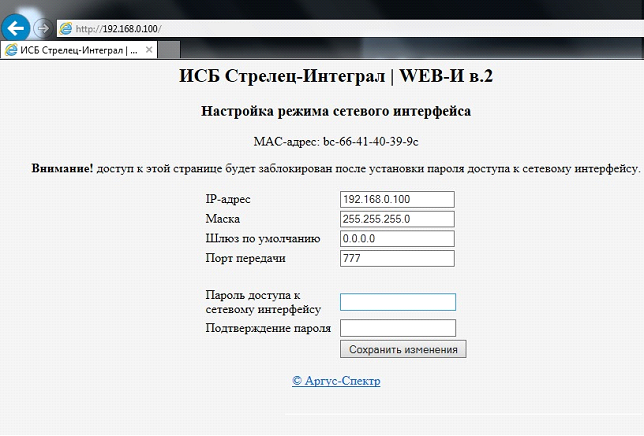The image size is (644, 436).
Task: Click the IP-адрес input field
Action: click(x=397, y=200)
